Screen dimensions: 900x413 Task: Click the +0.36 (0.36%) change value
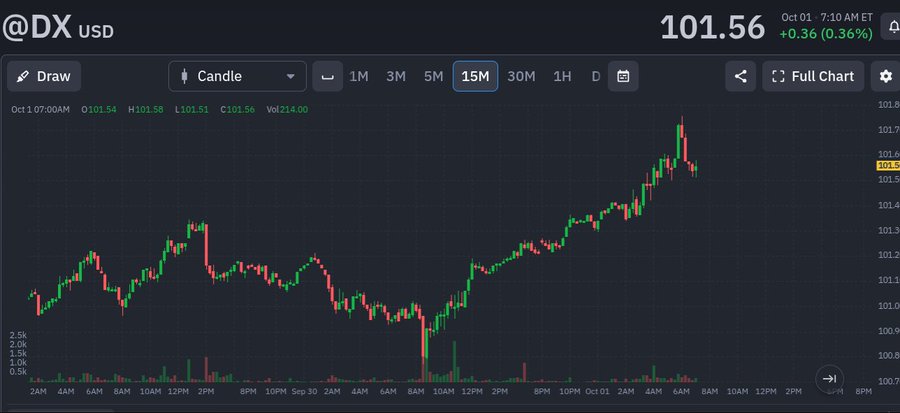pos(825,34)
